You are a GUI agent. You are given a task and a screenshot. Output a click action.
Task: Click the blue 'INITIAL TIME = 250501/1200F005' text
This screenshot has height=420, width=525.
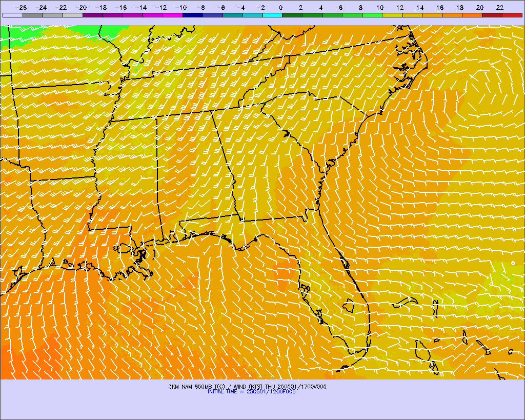pyautogui.click(x=251, y=391)
